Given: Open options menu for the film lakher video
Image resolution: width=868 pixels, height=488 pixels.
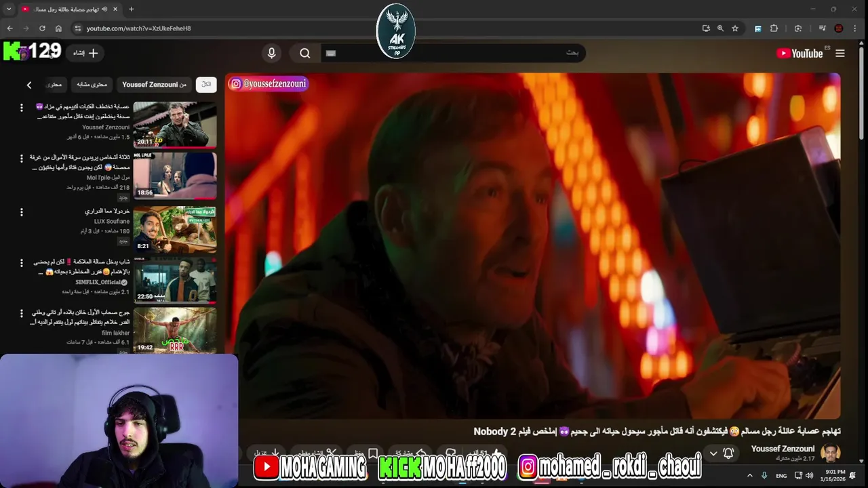Looking at the screenshot, I should click(x=21, y=314).
